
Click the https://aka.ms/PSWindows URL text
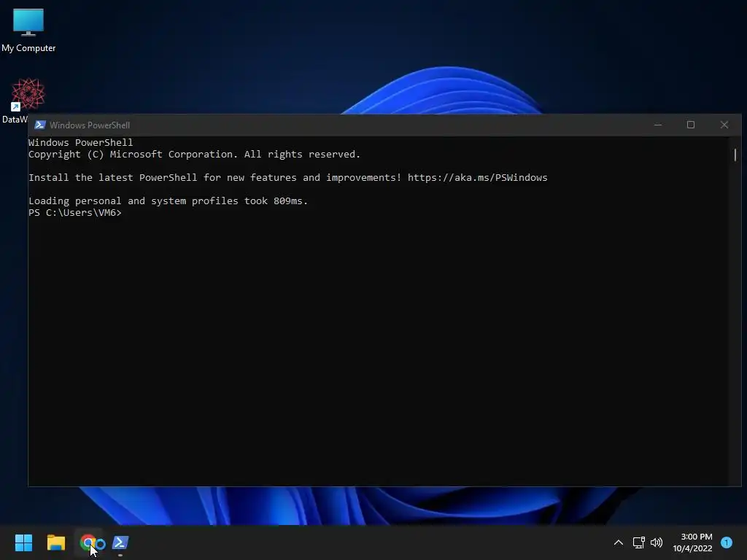(477, 178)
